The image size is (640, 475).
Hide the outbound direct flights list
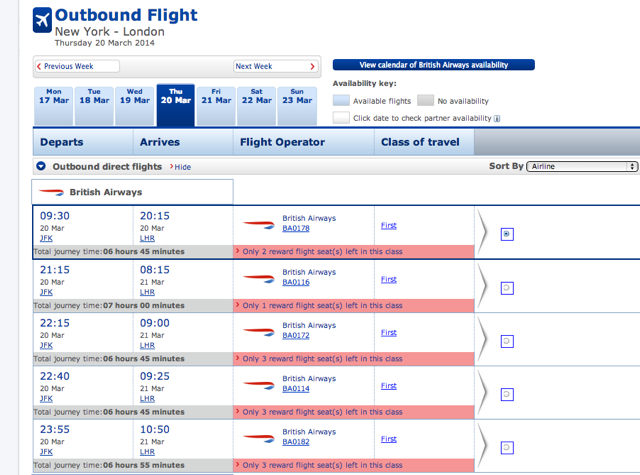tap(180, 167)
